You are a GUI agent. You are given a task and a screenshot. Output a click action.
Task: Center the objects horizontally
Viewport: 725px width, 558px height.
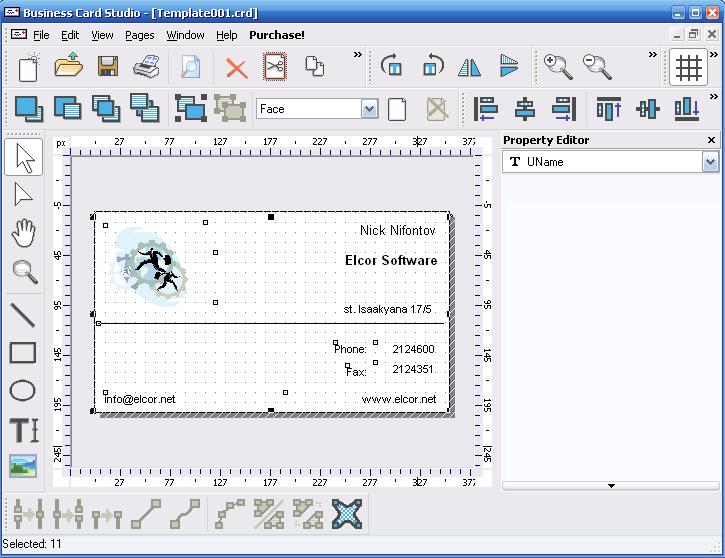525,109
